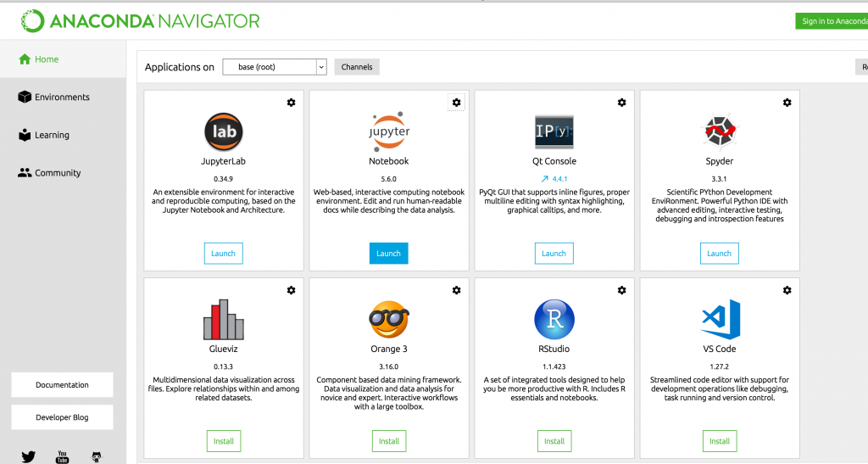Image resolution: width=868 pixels, height=464 pixels.
Task: Click VS Code version 1.27.2 text
Action: 719,366
